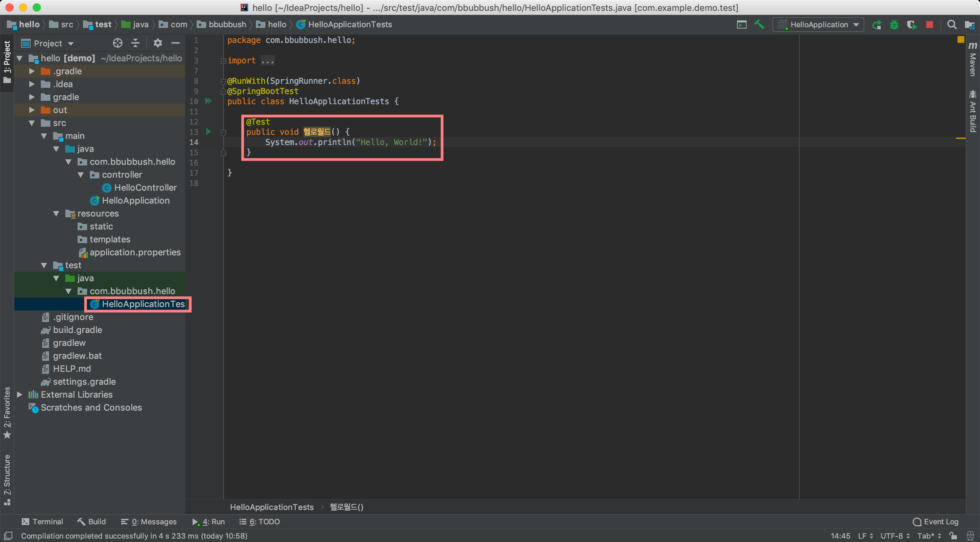Open the Terminal tab
980x542 pixels.
(x=42, y=522)
